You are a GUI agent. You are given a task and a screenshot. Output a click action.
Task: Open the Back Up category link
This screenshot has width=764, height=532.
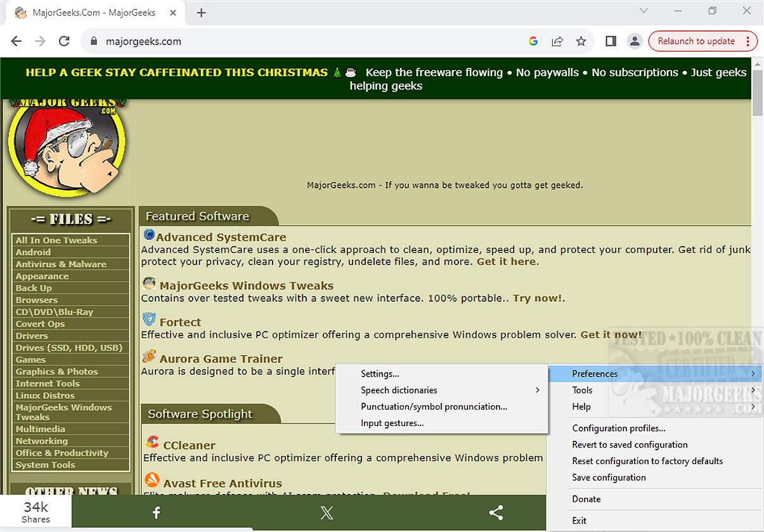point(34,288)
